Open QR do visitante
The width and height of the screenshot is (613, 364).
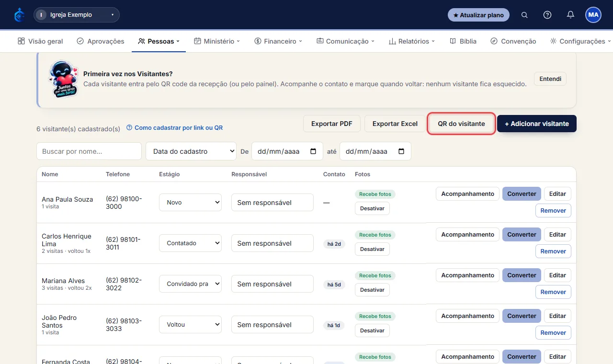(461, 124)
